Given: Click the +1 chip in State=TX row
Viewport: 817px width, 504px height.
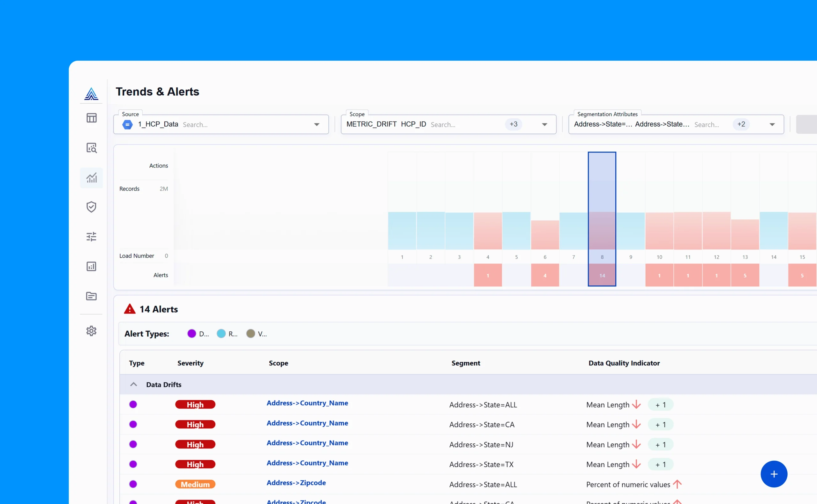Looking at the screenshot, I should [x=660, y=464].
